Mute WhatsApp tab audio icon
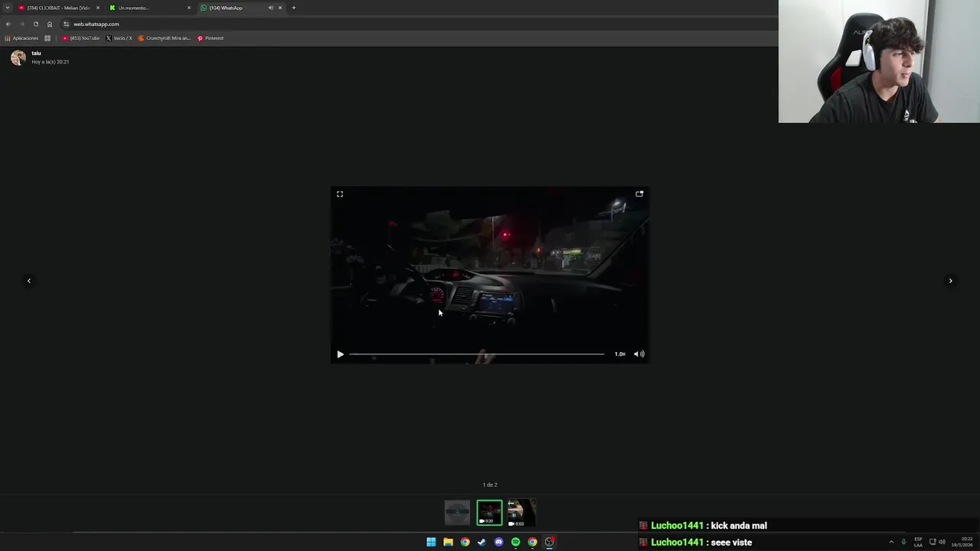980x551 pixels. (270, 8)
